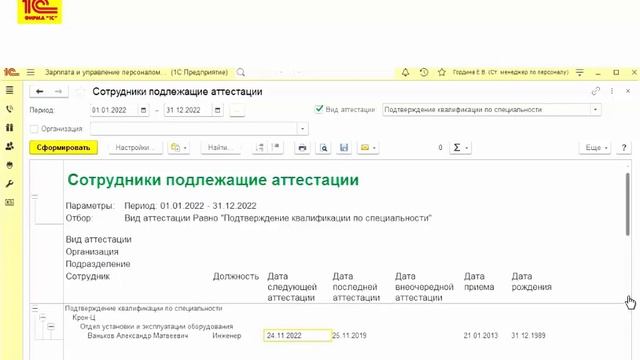
Task: Click the Найти... button
Action: (x=220, y=148)
